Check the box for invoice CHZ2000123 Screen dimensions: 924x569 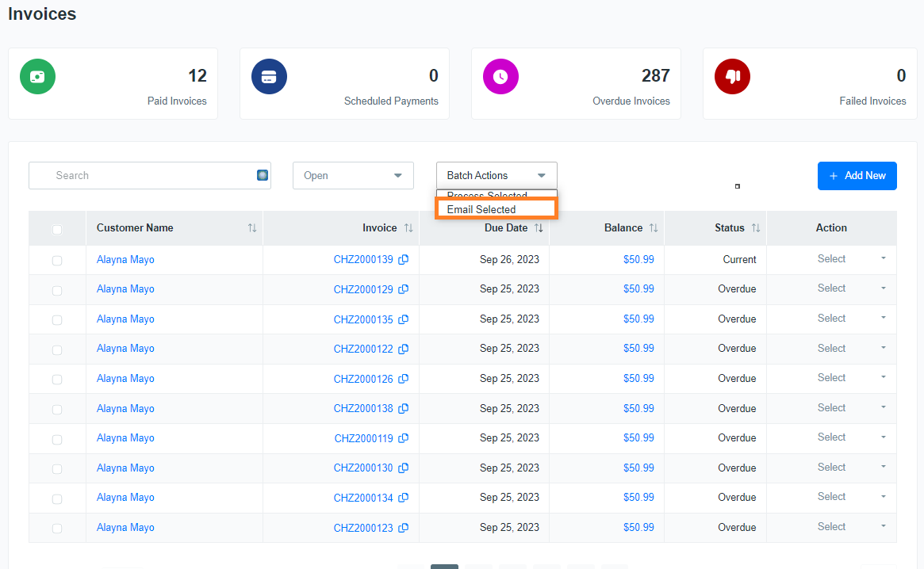point(57,529)
